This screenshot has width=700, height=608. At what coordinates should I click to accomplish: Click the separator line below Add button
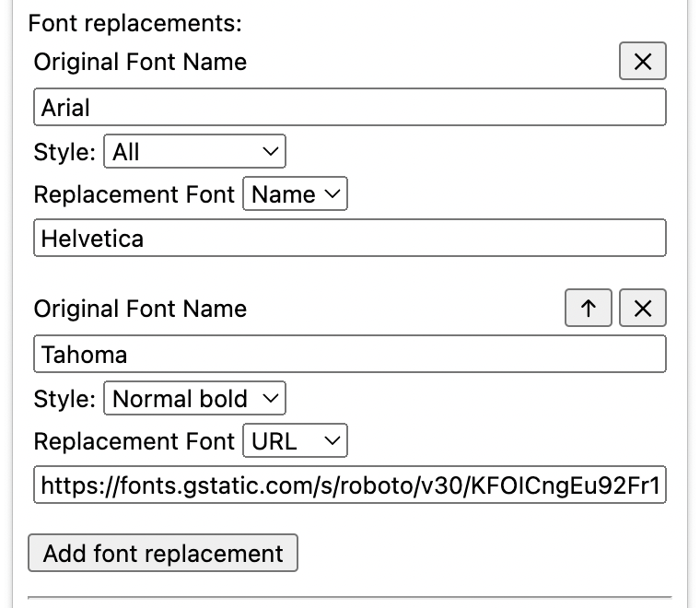(350, 598)
